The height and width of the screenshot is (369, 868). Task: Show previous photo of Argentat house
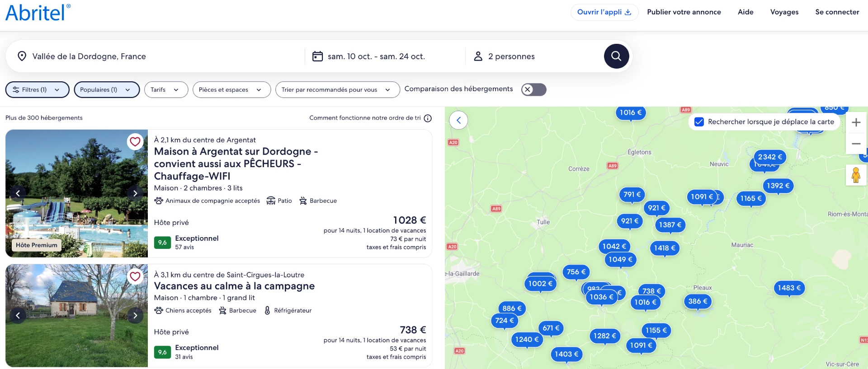[18, 193]
